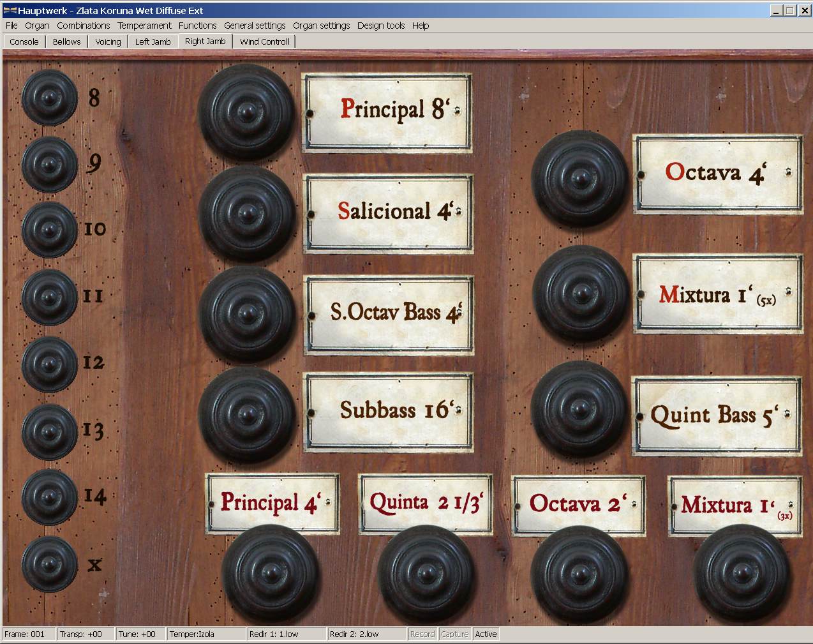Click the Redir 2: 2.low status field
Image resolution: width=813 pixels, height=644 pixels.
click(x=367, y=634)
